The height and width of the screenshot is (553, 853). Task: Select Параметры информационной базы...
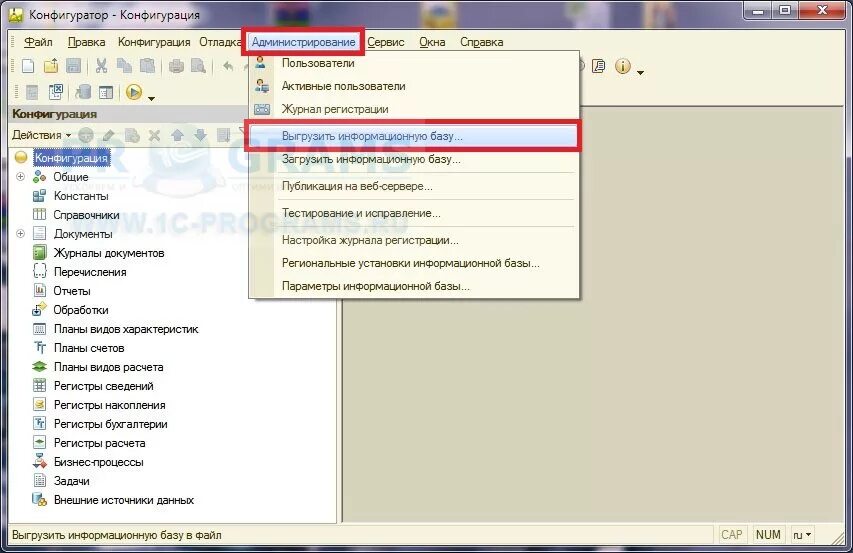(x=414, y=286)
